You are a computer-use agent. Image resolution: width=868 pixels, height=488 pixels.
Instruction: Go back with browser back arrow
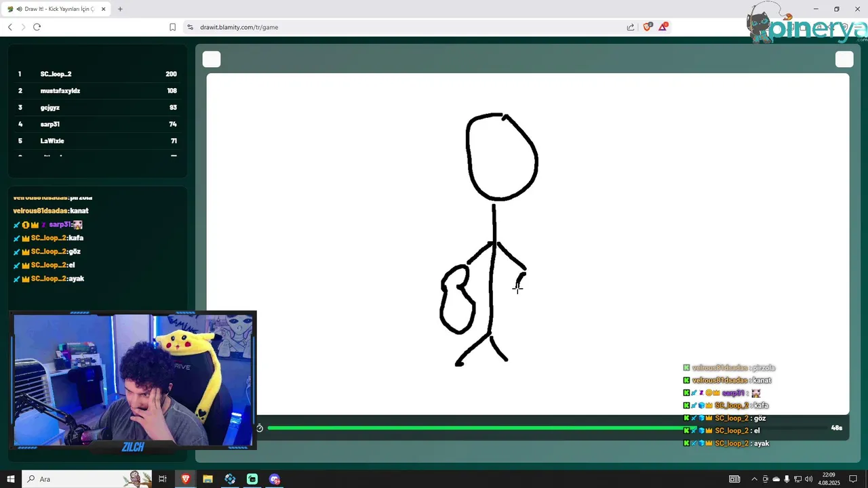point(9,27)
